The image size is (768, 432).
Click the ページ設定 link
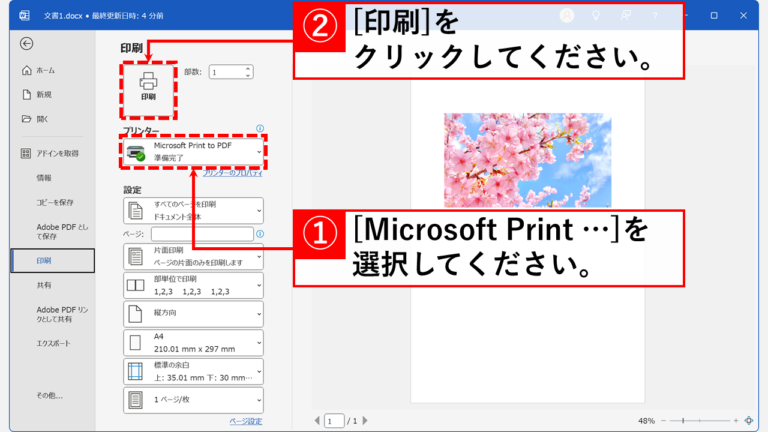click(x=246, y=421)
